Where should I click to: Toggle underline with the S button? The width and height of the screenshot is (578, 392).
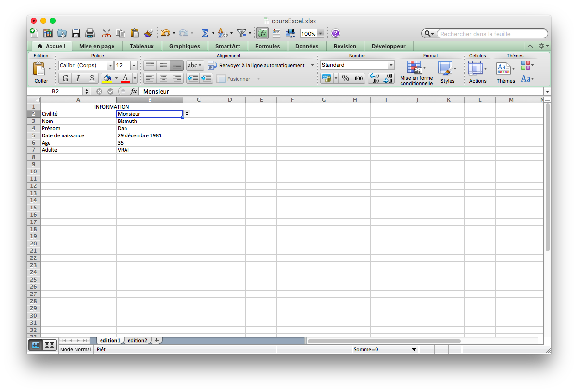tap(92, 78)
